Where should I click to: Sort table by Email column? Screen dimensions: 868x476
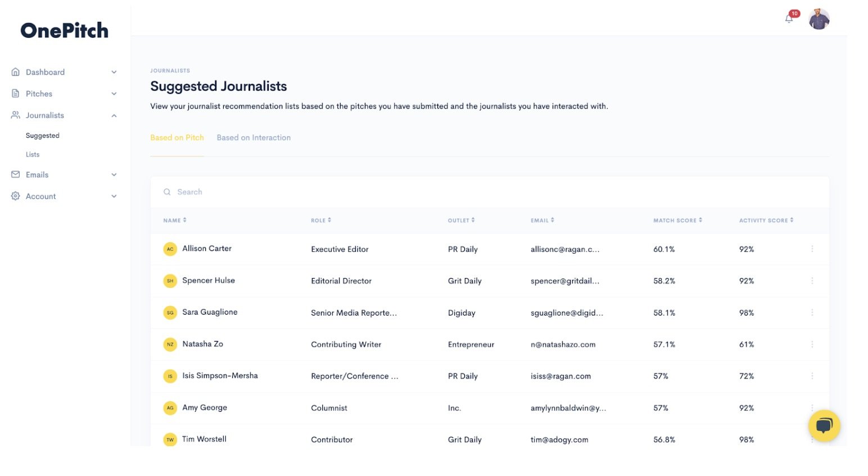click(x=542, y=221)
